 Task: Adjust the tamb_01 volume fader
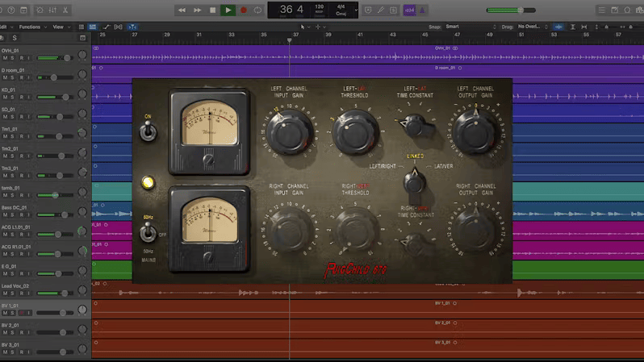(55, 195)
